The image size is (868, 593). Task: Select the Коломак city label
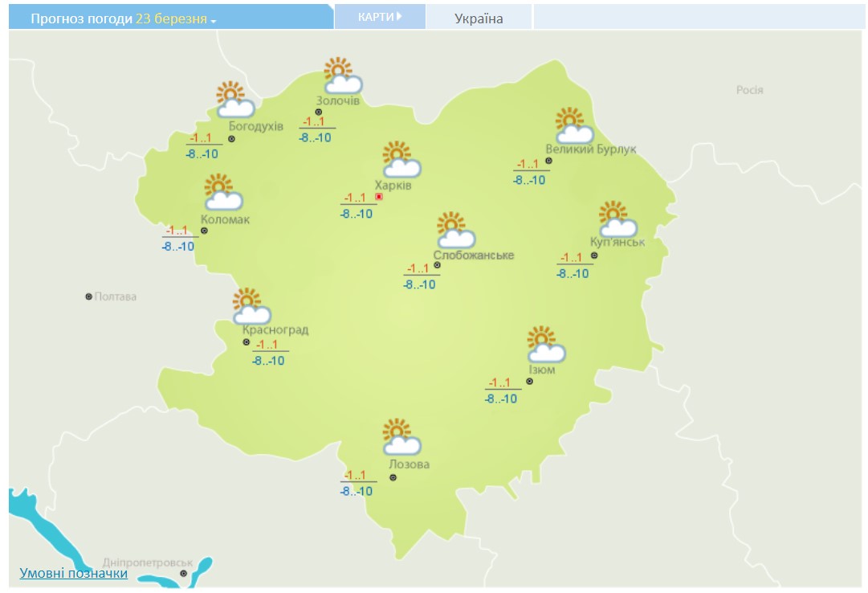pyautogui.click(x=226, y=219)
